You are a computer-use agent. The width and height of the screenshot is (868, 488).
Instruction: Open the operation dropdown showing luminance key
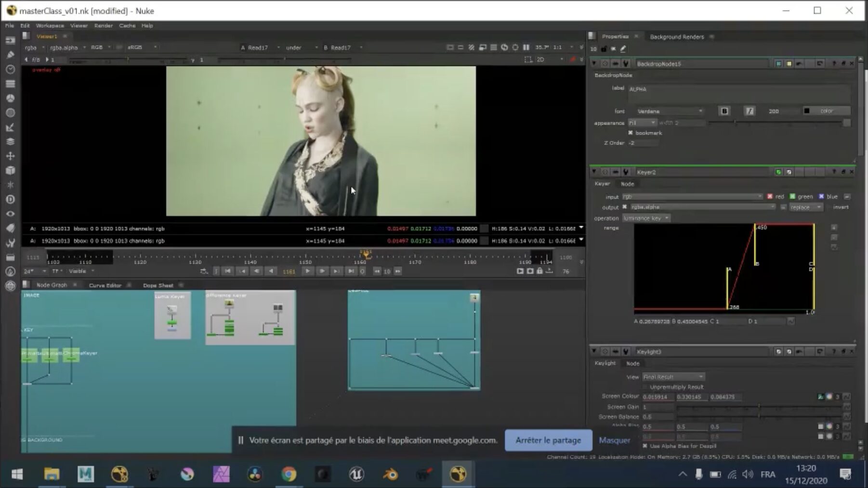tap(645, 218)
